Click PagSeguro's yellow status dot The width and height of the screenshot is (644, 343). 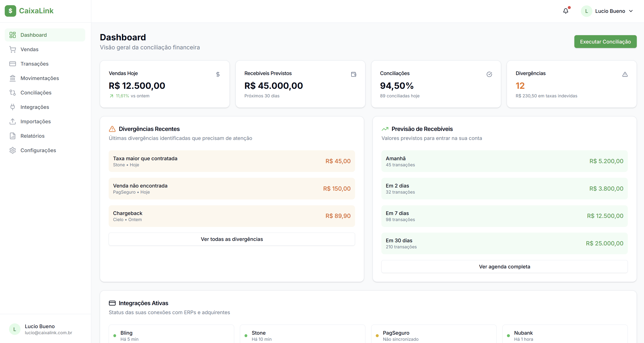(377, 336)
